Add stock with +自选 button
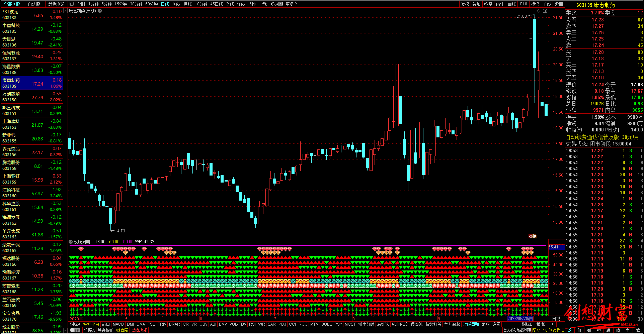This screenshot has height=334, width=644. click(547, 4)
